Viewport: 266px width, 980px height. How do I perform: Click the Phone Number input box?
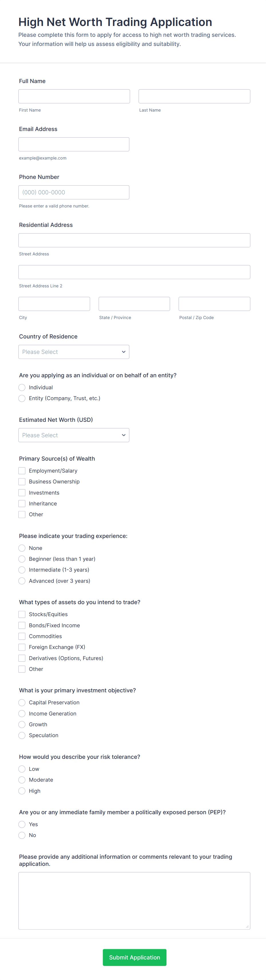tap(74, 192)
